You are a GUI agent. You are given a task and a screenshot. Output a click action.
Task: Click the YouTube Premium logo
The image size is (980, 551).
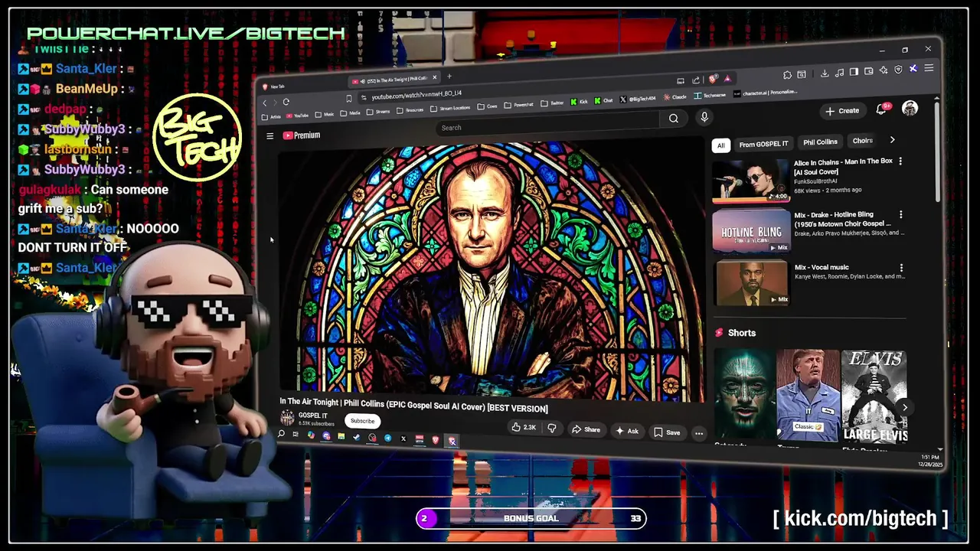click(x=301, y=135)
